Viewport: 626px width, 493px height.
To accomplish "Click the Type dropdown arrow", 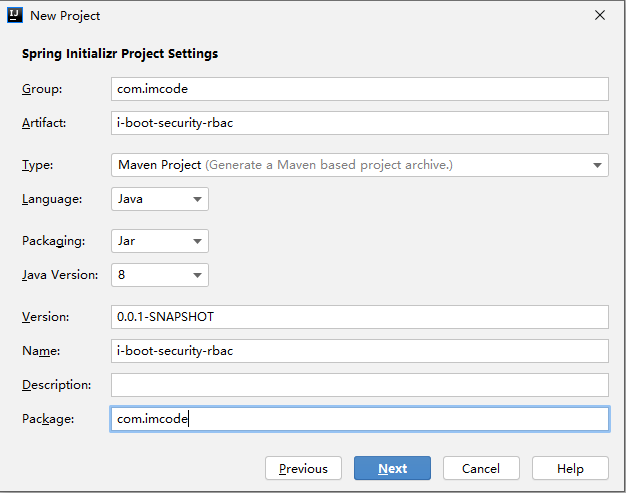I will pyautogui.click(x=597, y=165).
